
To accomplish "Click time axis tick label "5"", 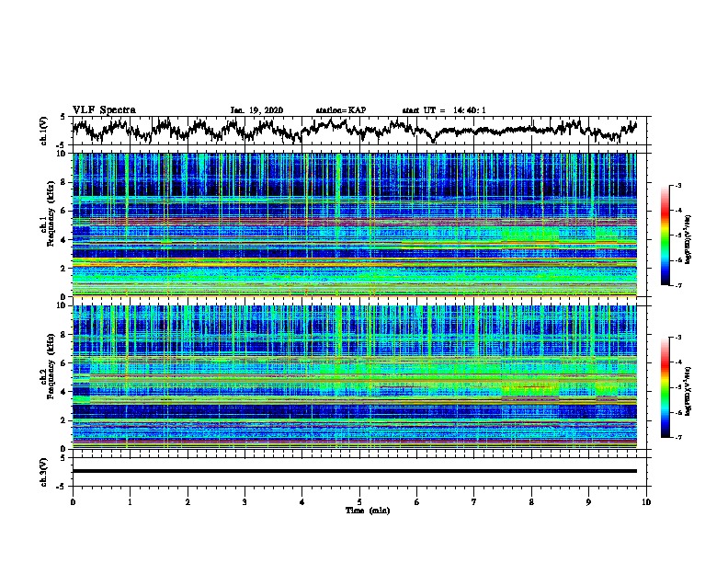I will click(x=359, y=502).
